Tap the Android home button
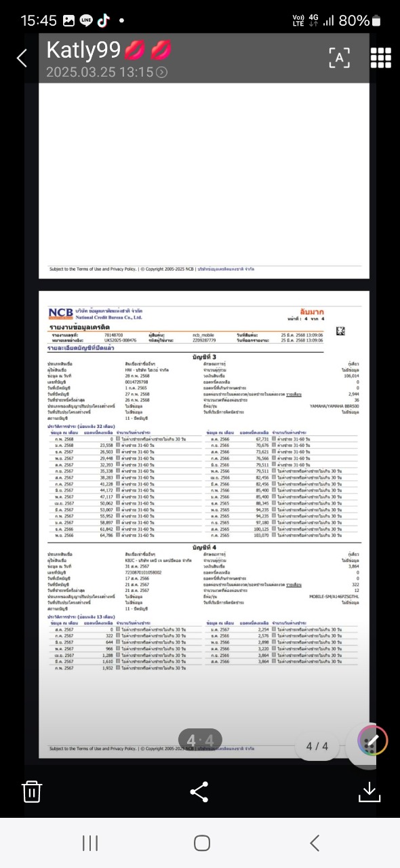400x868 pixels. (201, 843)
